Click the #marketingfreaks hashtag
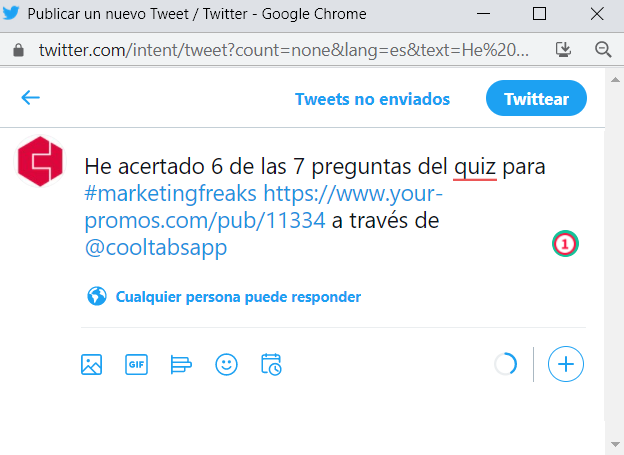The width and height of the screenshot is (624, 455). point(170,194)
